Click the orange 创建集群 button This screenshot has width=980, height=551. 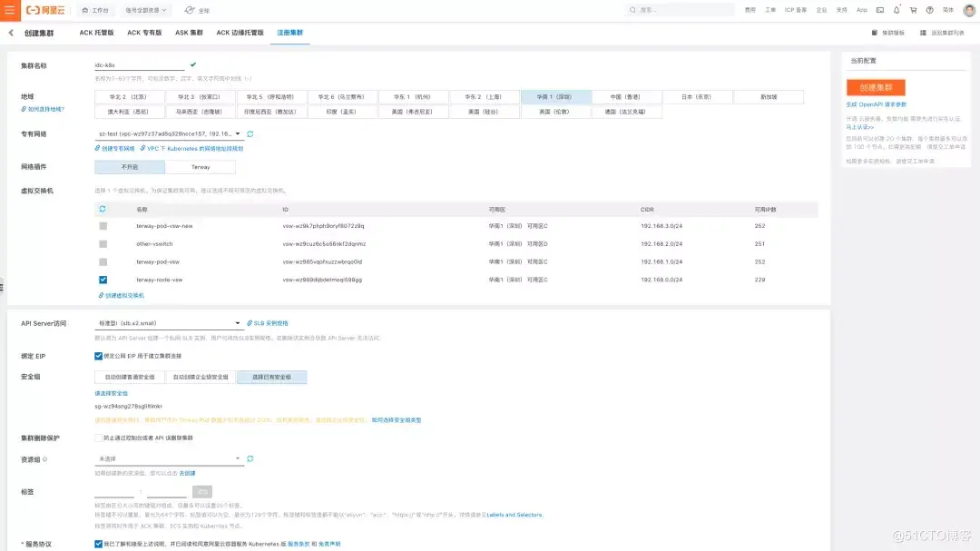pyautogui.click(x=876, y=87)
